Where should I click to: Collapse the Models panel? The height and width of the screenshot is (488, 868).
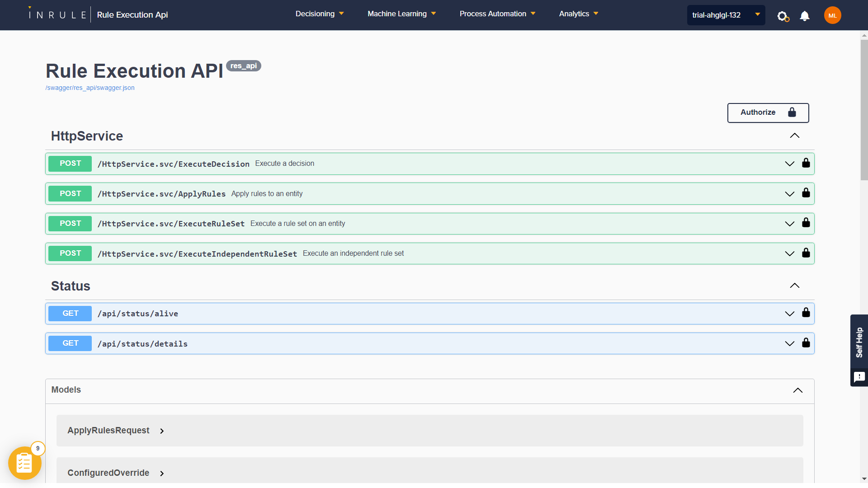(x=797, y=390)
